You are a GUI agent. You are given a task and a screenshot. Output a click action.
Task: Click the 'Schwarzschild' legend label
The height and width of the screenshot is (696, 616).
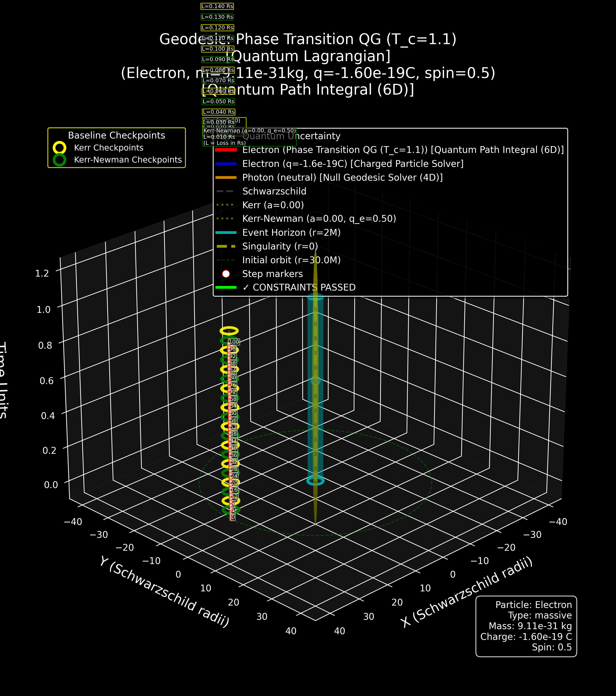pos(274,191)
